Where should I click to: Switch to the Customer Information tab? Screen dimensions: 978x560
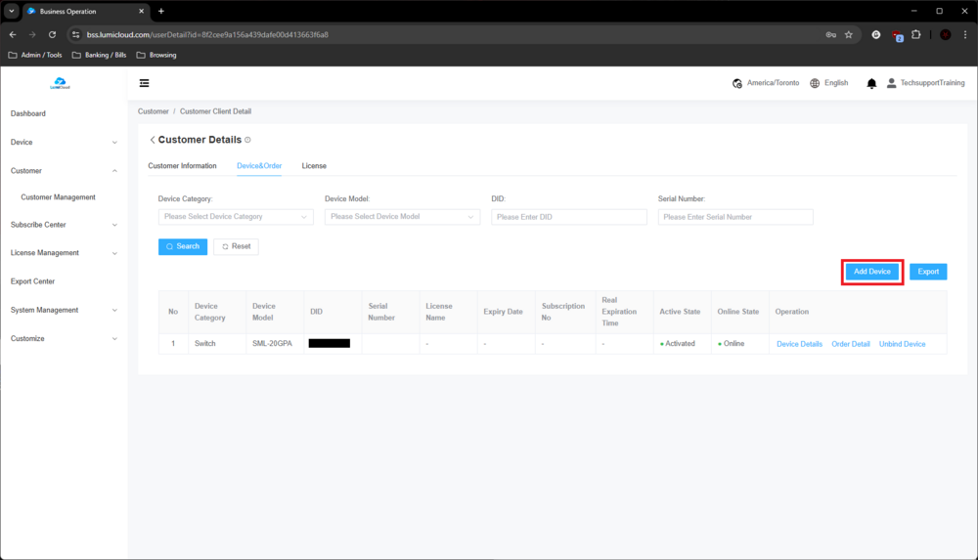[x=182, y=166]
